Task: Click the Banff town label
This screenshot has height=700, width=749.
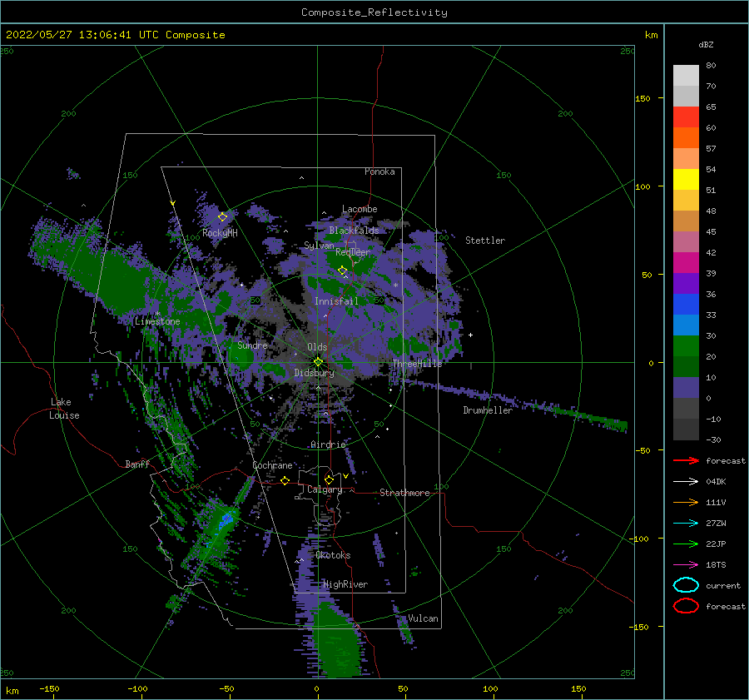Action: (137, 464)
